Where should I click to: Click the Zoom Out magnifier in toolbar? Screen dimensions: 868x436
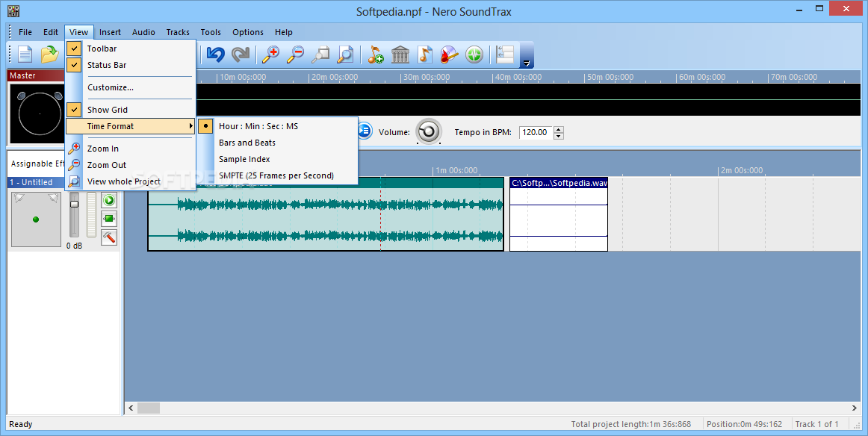(295, 54)
